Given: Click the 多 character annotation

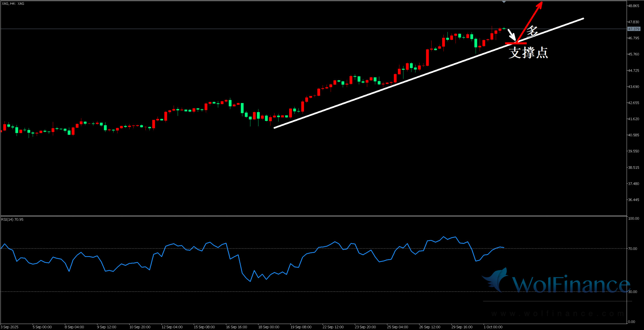Looking at the screenshot, I should 532,31.
